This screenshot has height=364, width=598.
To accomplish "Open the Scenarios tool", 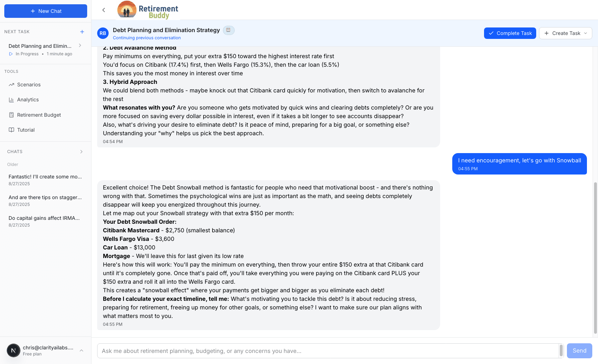I will pyautogui.click(x=29, y=85).
